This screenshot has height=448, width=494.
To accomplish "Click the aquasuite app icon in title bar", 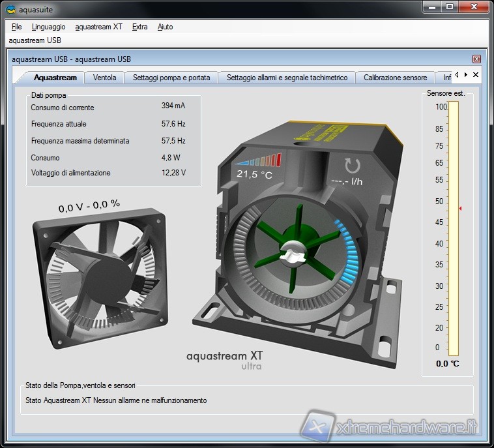I will coord(10,8).
